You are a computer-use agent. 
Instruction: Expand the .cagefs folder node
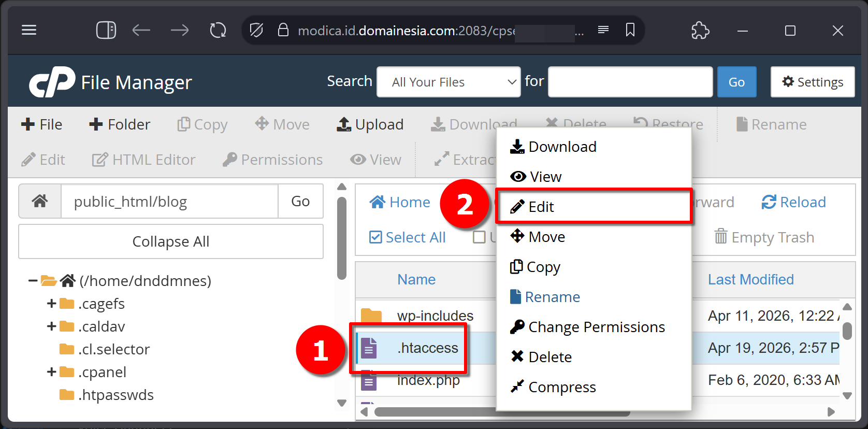(x=51, y=304)
